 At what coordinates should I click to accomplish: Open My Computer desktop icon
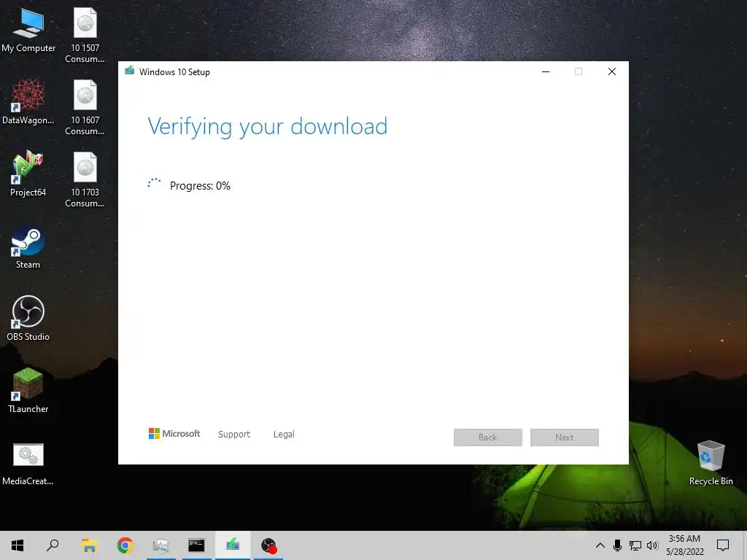[28, 31]
